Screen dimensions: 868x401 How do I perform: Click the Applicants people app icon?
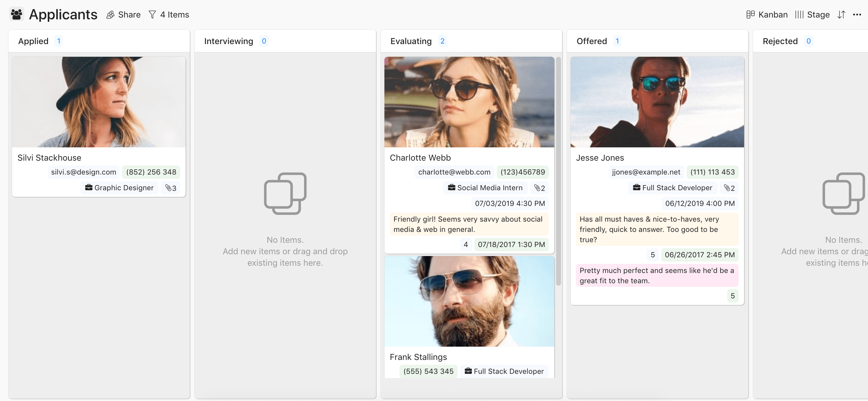(16, 14)
